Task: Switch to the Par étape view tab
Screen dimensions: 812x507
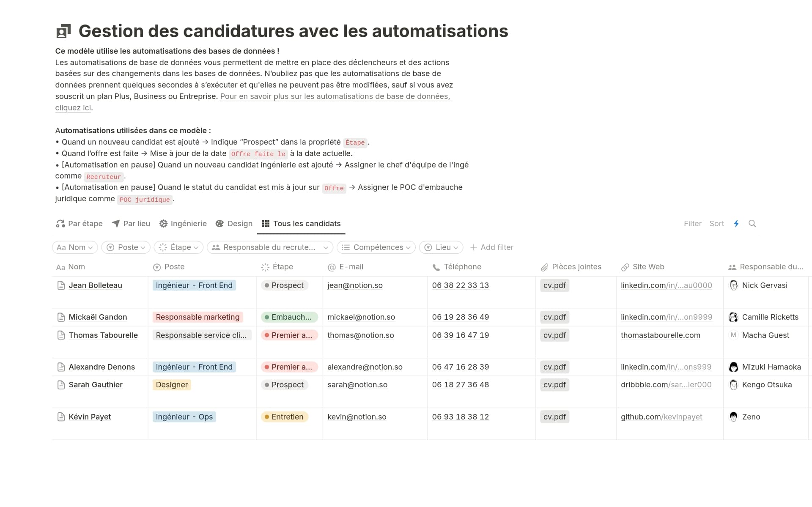Action: coord(80,224)
